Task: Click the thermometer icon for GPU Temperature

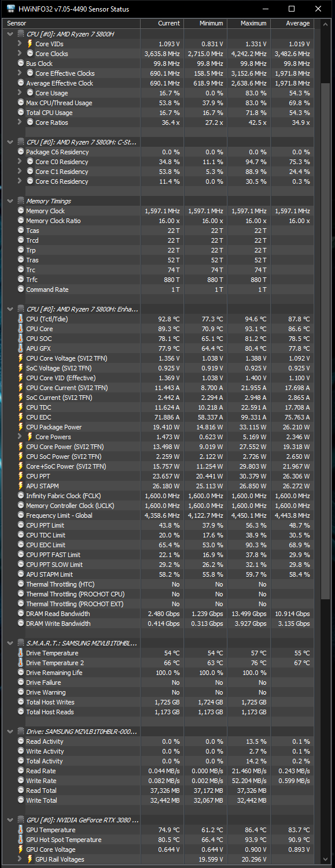Action: click(21, 830)
